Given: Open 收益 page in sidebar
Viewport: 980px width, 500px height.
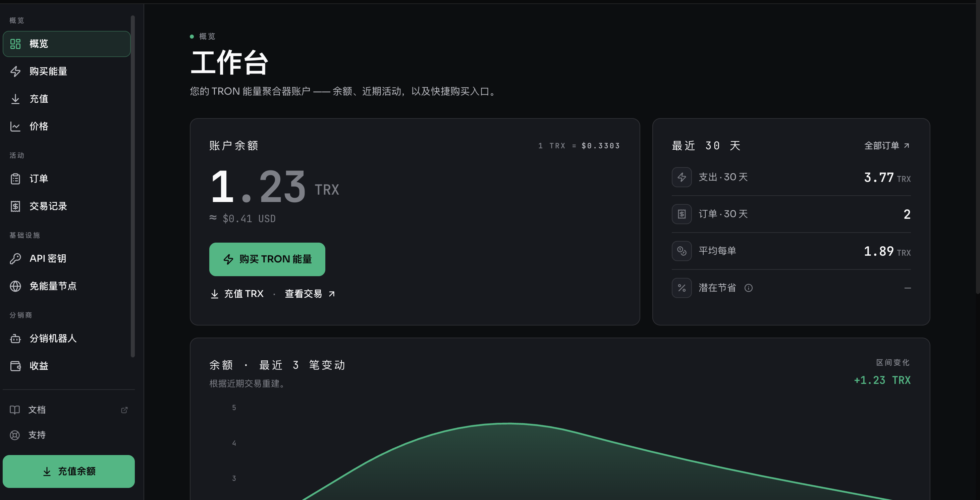Looking at the screenshot, I should pos(67,366).
